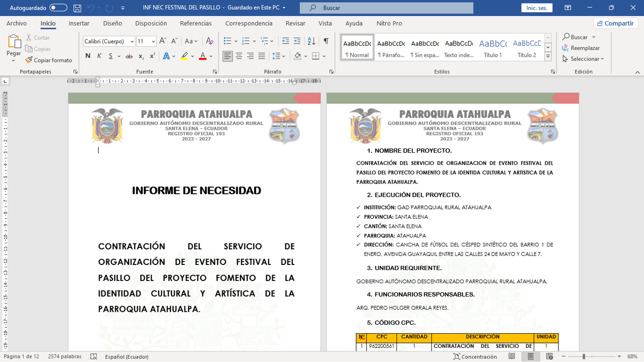The width and height of the screenshot is (644, 362).
Task: Toggle the Autoguardado switch
Action: pyautogui.click(x=58, y=8)
